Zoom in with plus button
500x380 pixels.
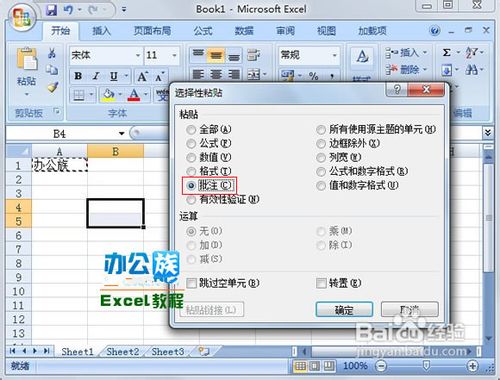473,366
